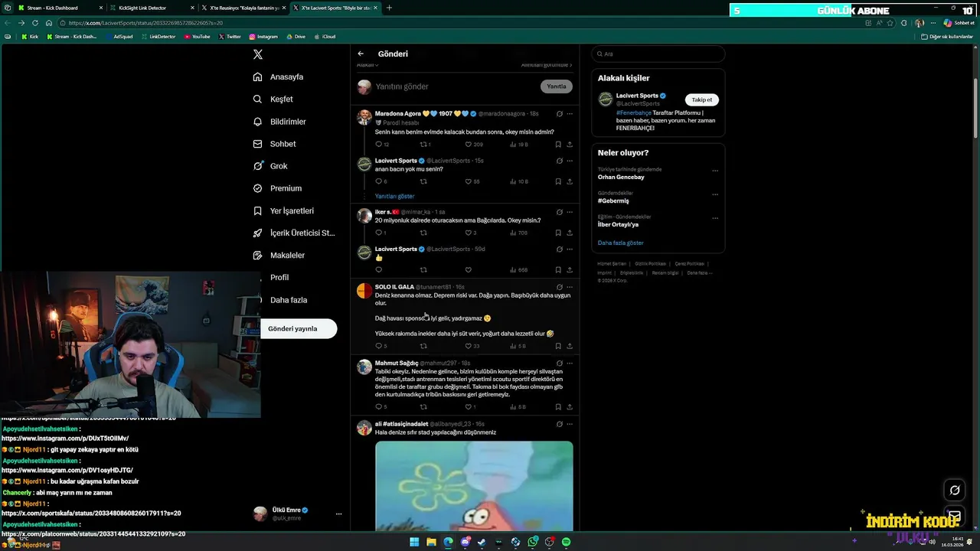This screenshot has height=551, width=980.
Task: Open the Spongebob image in ali's reply
Action: click(474, 486)
